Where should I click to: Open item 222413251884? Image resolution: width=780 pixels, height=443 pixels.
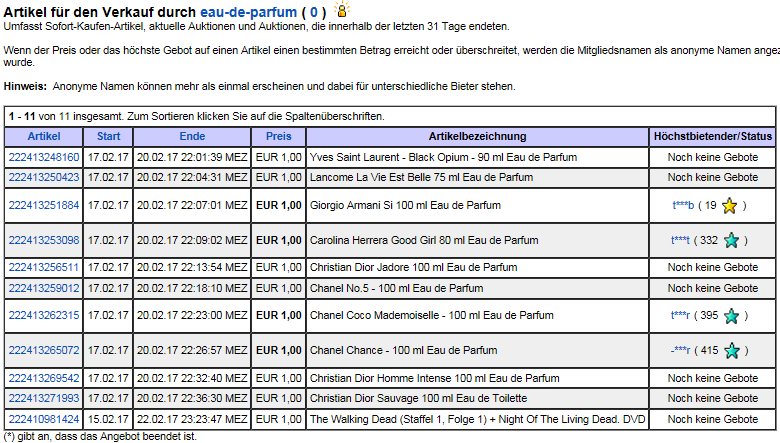44,205
